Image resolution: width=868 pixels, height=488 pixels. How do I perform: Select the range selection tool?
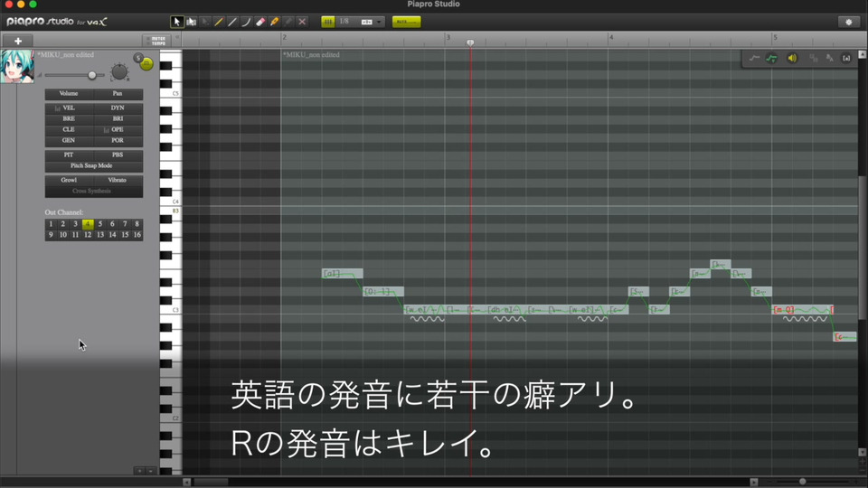coord(191,22)
